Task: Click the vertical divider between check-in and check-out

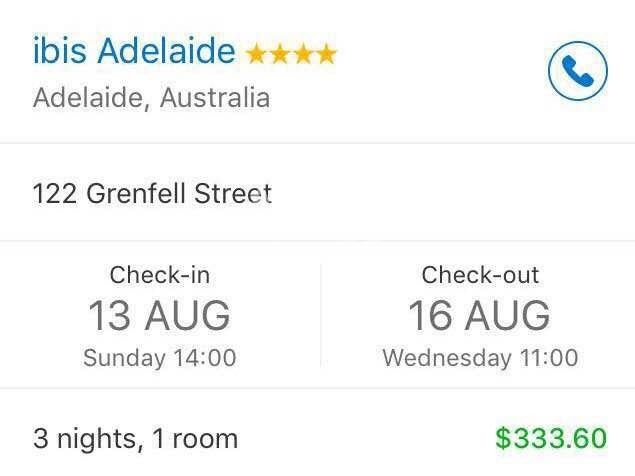Action: pyautogui.click(x=320, y=315)
